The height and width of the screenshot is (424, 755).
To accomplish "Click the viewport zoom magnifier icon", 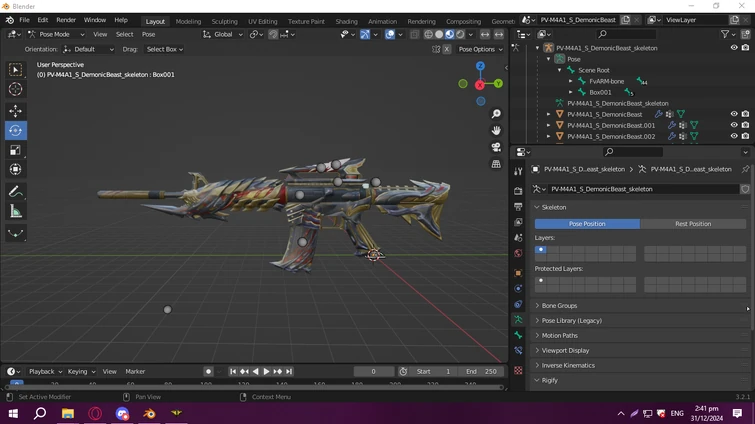I will [x=496, y=114].
